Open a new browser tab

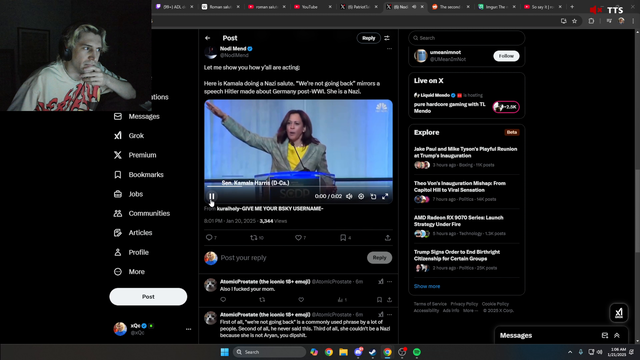[x=572, y=7]
